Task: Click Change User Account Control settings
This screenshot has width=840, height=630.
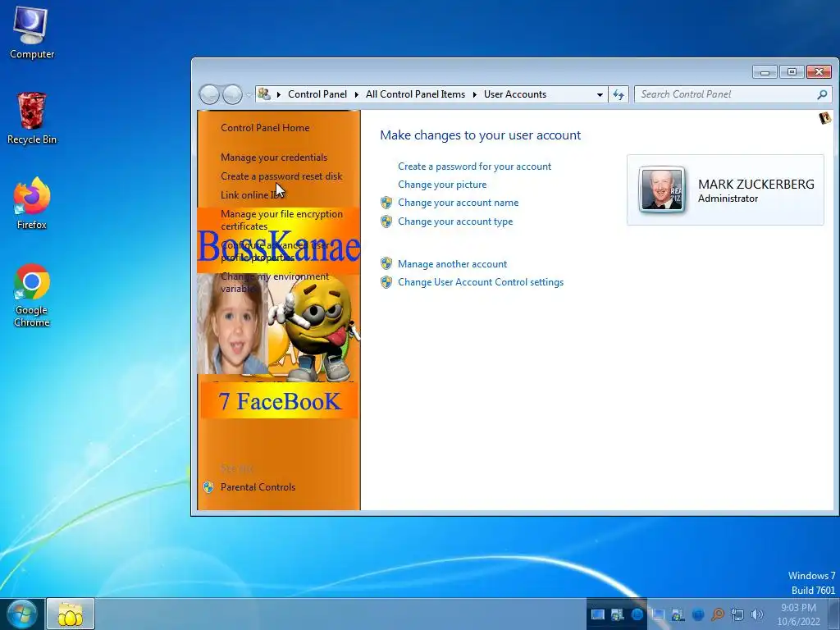Action: pos(481,282)
